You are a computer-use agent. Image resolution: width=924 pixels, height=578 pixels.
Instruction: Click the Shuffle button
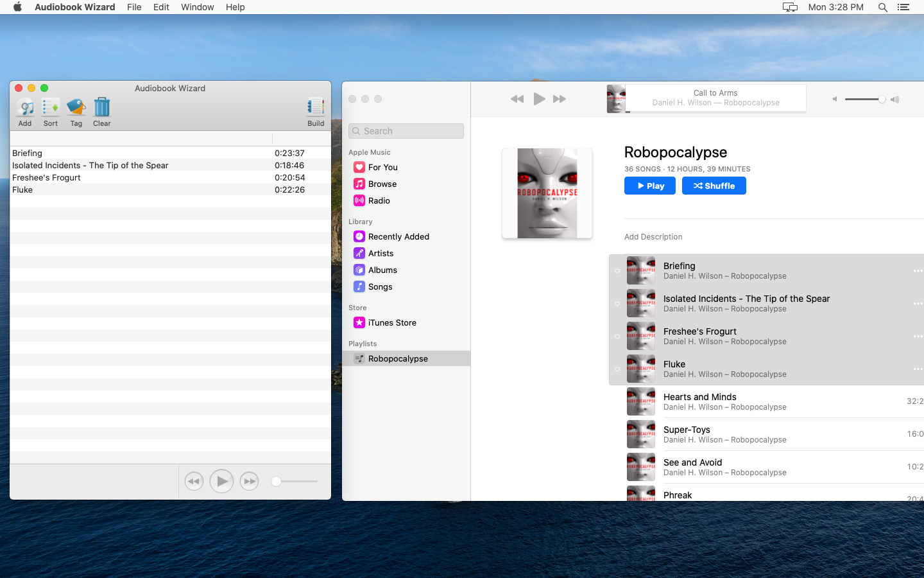point(714,186)
